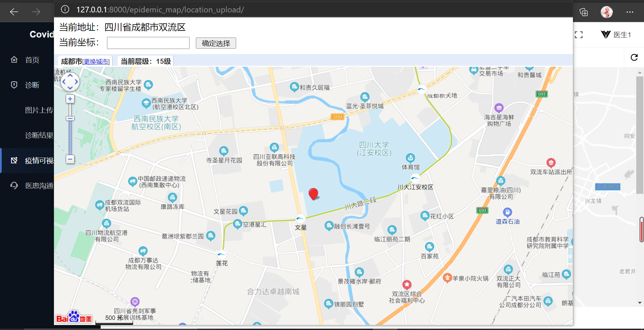Click the home icon beside 首页
The image size is (644, 330).
(x=14, y=60)
